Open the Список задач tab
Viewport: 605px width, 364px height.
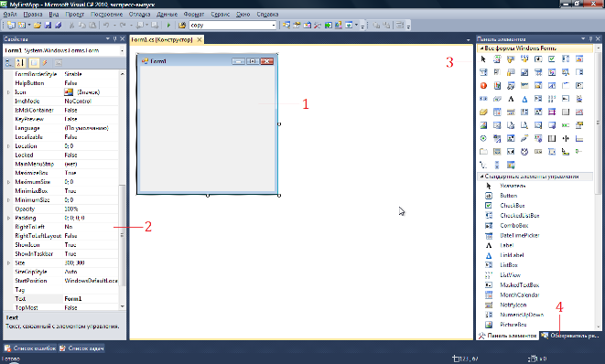81,348
